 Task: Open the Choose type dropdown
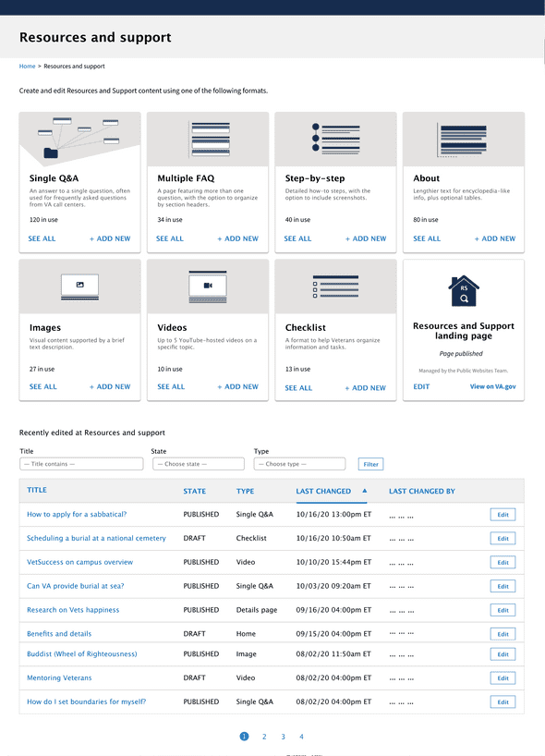pos(299,464)
